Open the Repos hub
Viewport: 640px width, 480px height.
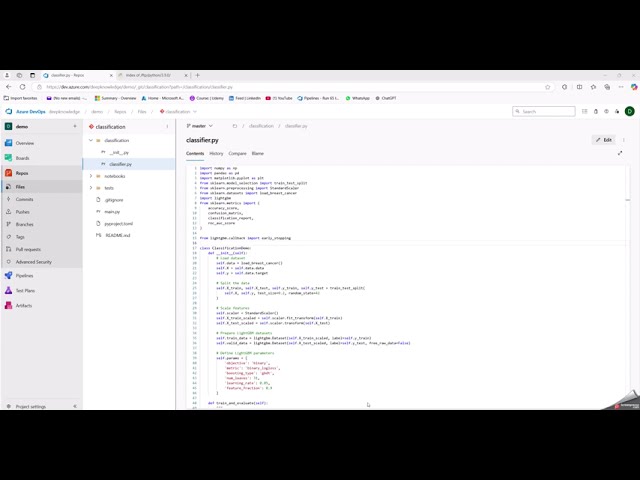click(22, 173)
